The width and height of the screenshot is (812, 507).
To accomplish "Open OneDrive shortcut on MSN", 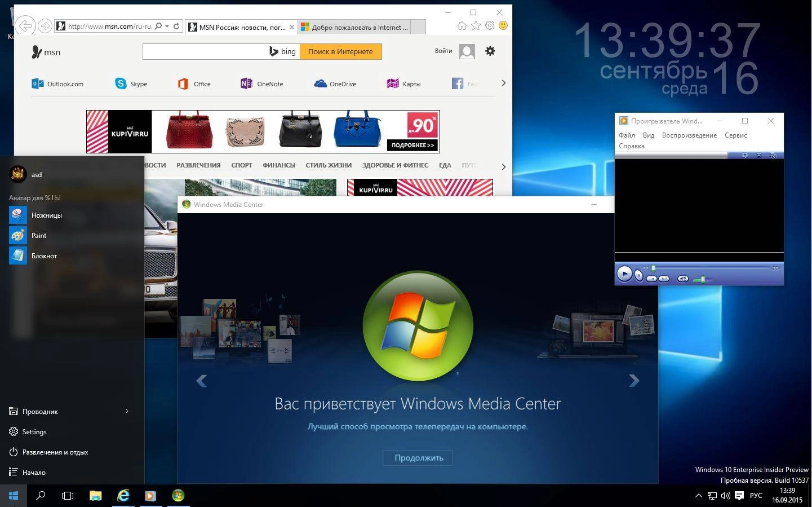I will click(x=335, y=84).
